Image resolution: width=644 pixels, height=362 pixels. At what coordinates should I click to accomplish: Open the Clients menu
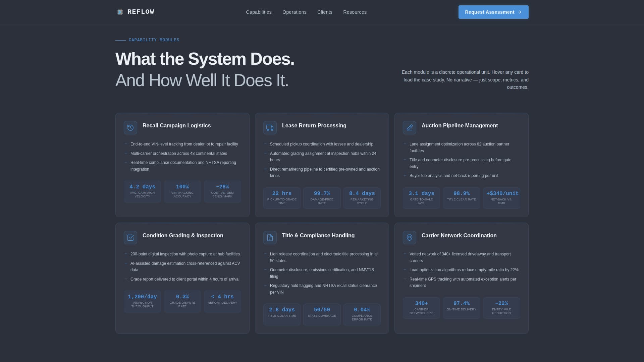[325, 12]
